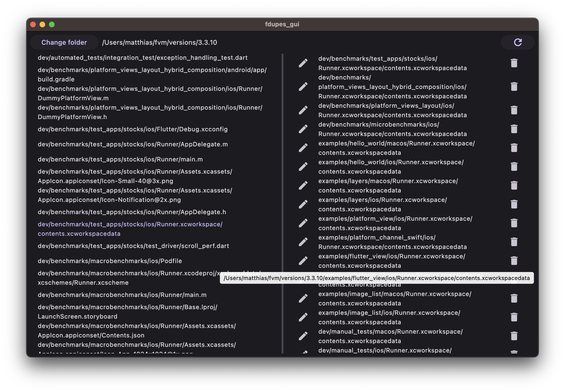This screenshot has height=392, width=565.
Task: Click the folder path text /Users/matthias/fvm/versions/3.3.10
Action: (160, 43)
